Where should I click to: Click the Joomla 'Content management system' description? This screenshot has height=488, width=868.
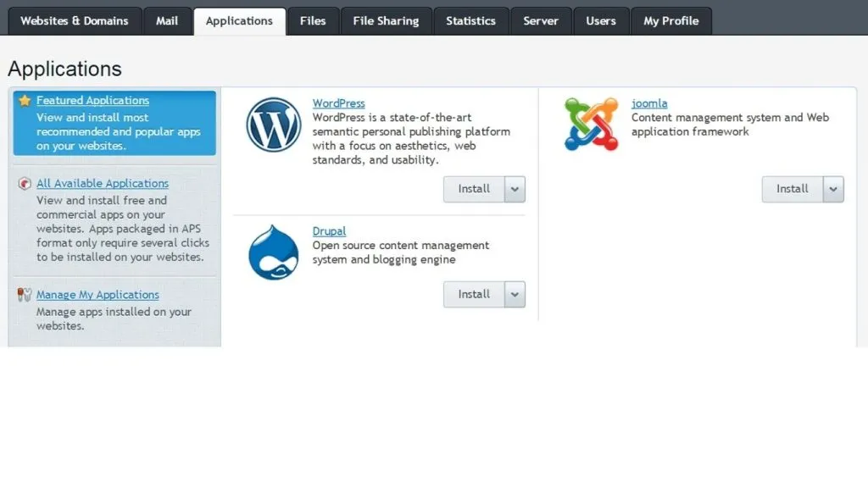[x=730, y=125]
